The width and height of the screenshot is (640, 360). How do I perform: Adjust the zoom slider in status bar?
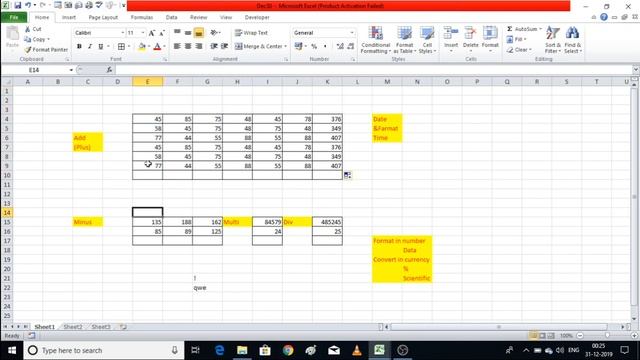click(x=607, y=336)
